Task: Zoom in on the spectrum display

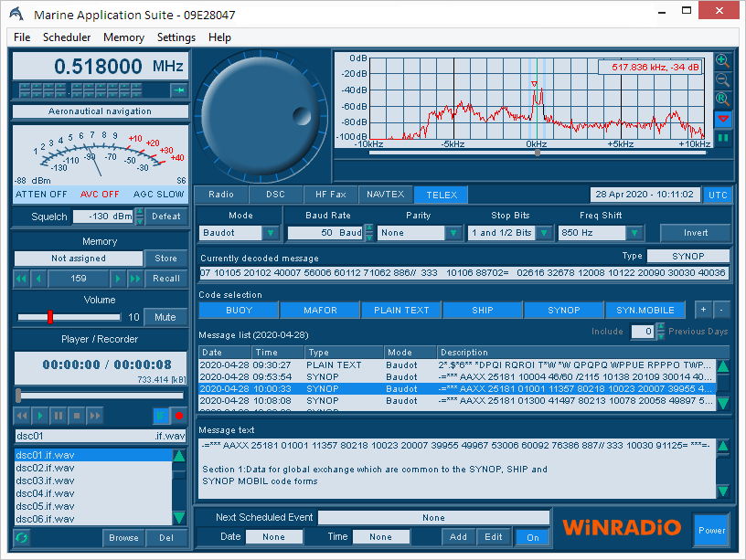Action: coord(722,60)
